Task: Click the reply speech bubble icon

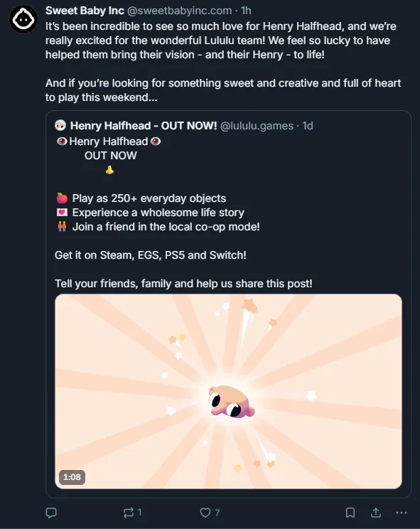Action: point(51,513)
